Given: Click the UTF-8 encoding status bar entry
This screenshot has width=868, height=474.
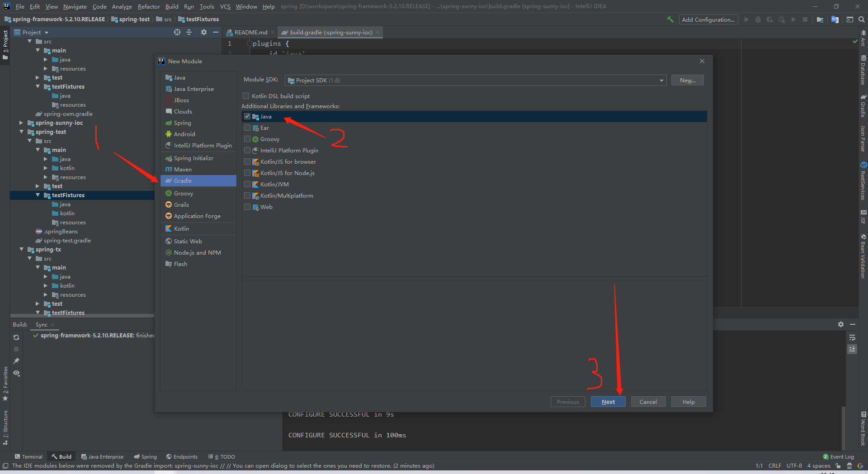Looking at the screenshot, I should click(794, 465).
